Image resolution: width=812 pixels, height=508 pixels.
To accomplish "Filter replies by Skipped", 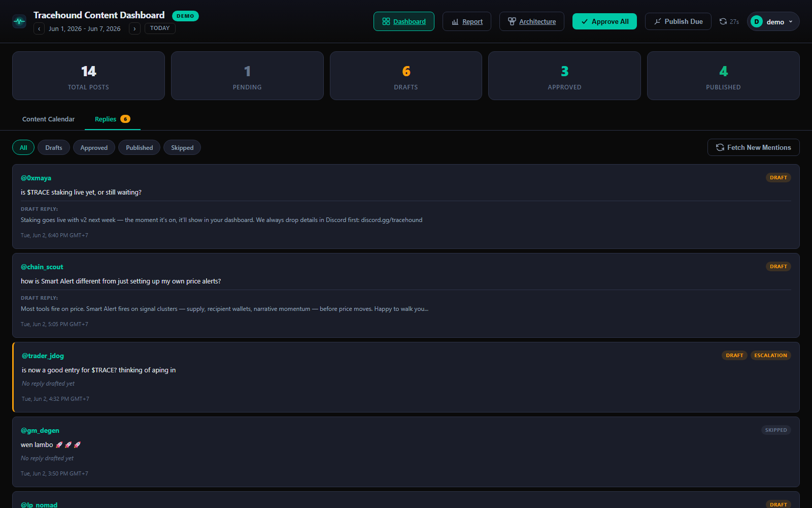I will 182,148.
